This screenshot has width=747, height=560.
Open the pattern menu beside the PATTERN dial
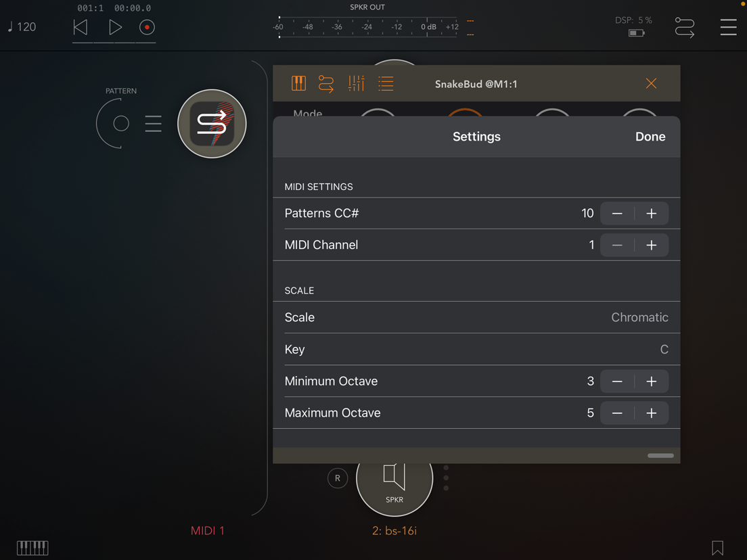click(153, 124)
